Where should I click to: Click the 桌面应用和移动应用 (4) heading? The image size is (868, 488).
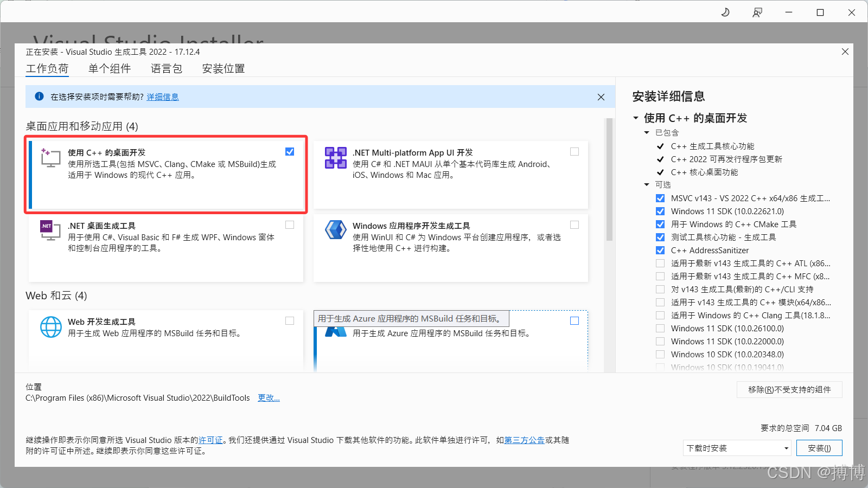tap(82, 126)
